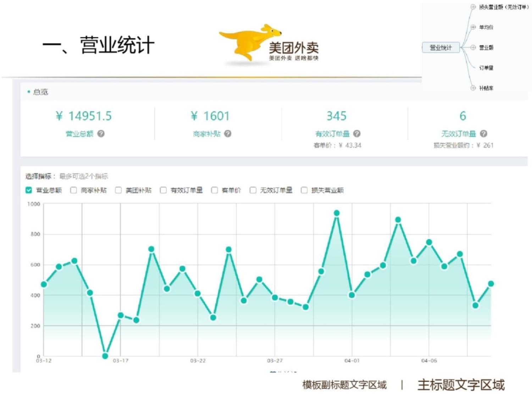Click the 03-17 x-axis date label
Viewport: 532px width, 399px height.
point(121,361)
